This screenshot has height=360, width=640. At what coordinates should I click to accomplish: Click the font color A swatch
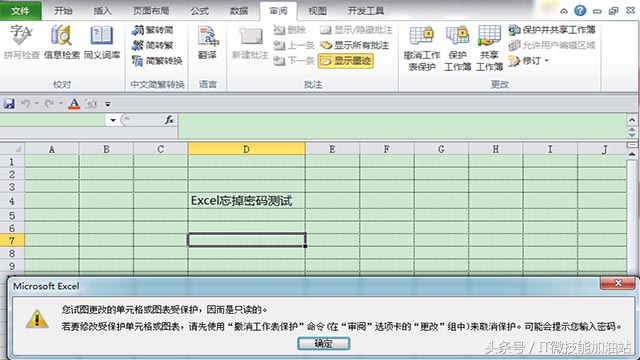coord(74,104)
